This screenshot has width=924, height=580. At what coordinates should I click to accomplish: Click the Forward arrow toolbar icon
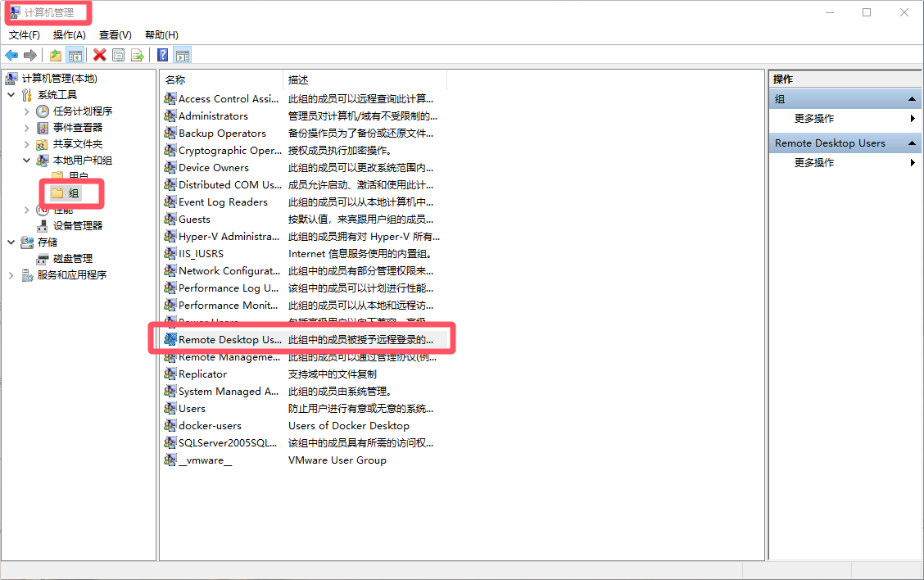(30, 56)
